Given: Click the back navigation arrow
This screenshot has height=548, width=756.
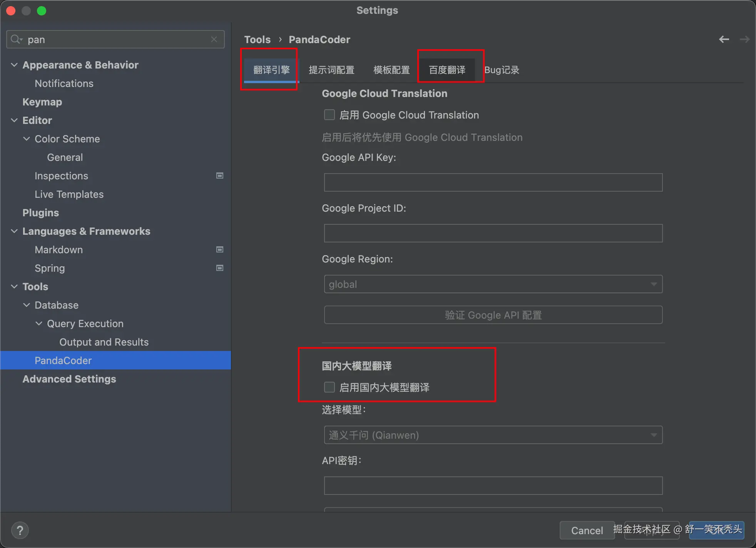Looking at the screenshot, I should 724,39.
